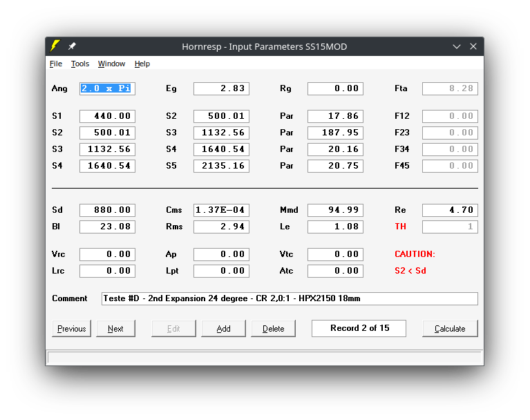Image resolution: width=530 pixels, height=420 pixels.
Task: Click the Cms field 1.37E-04
Action: click(x=221, y=210)
